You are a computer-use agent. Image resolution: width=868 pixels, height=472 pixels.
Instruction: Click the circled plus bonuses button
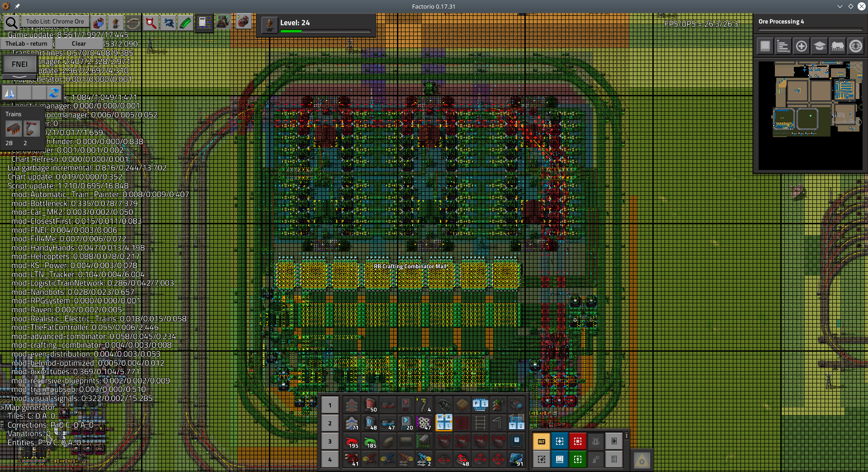pyautogui.click(x=801, y=46)
